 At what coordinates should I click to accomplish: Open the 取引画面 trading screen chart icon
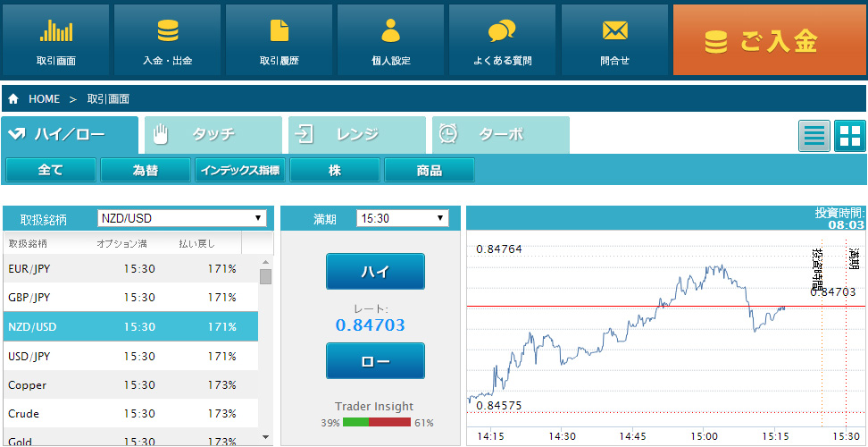pos(55,31)
